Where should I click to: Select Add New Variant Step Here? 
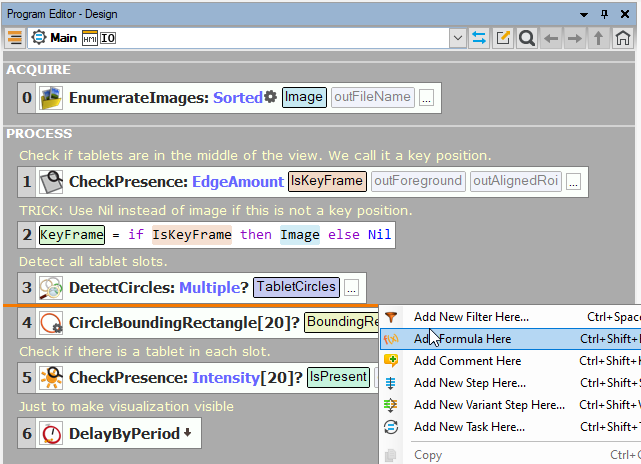click(489, 405)
